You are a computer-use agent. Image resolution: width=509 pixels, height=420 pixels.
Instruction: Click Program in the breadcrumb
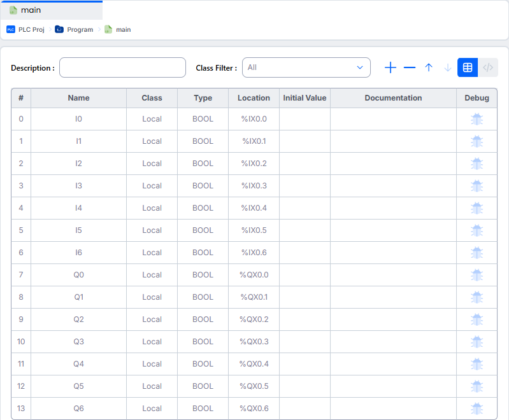[x=80, y=29]
